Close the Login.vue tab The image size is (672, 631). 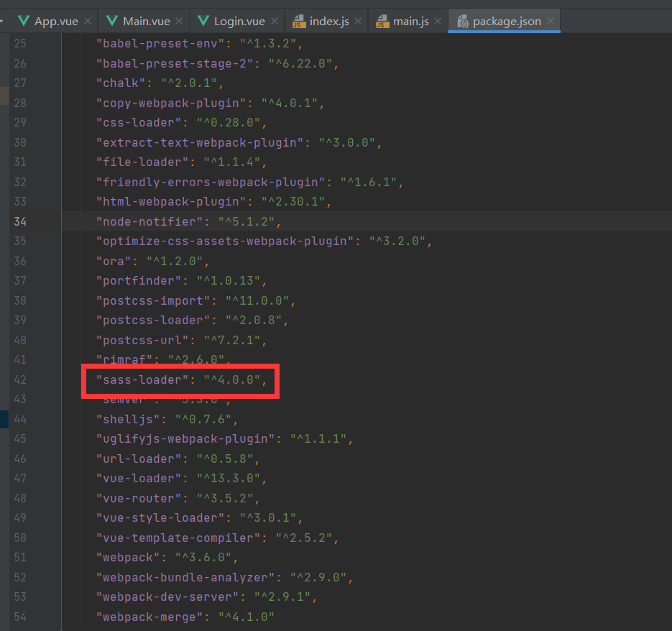(x=275, y=21)
